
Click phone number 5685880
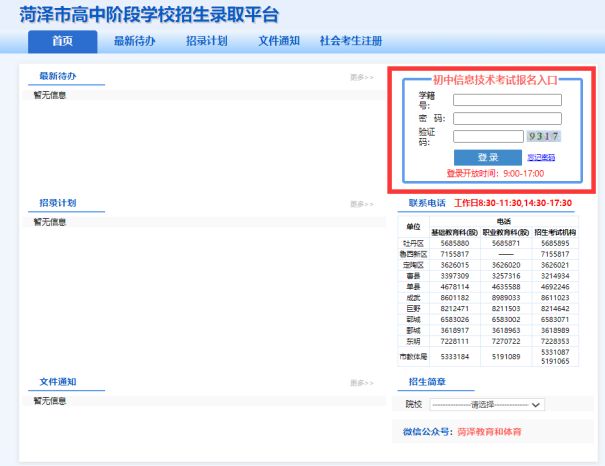point(455,243)
